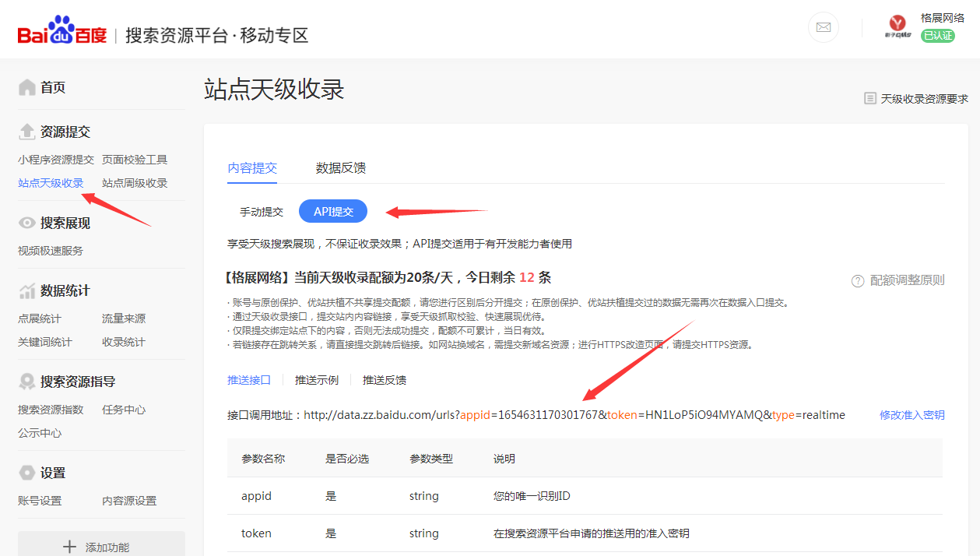The image size is (980, 556).
Task: Click the Baidu logo in header
Action: click(62, 35)
